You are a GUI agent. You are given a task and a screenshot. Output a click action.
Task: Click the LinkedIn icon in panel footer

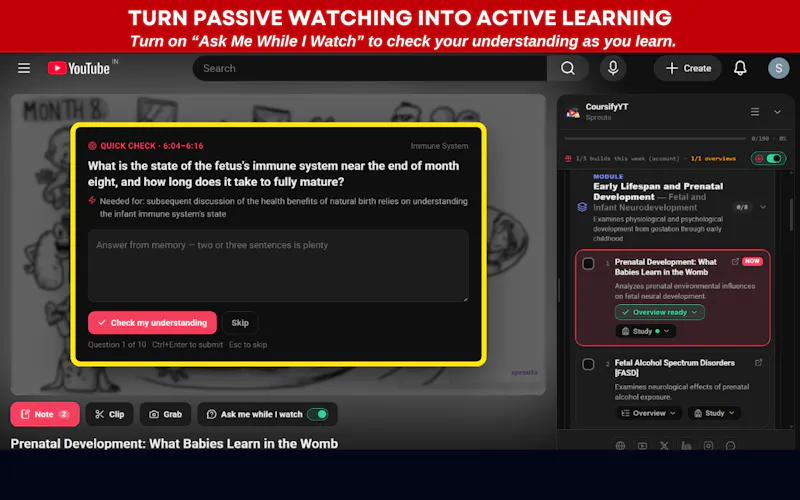coord(686,445)
